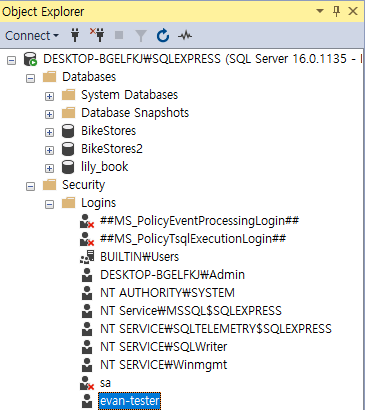Select the Database Snapshots label
This screenshot has width=365, height=410.
pyautogui.click(x=135, y=113)
